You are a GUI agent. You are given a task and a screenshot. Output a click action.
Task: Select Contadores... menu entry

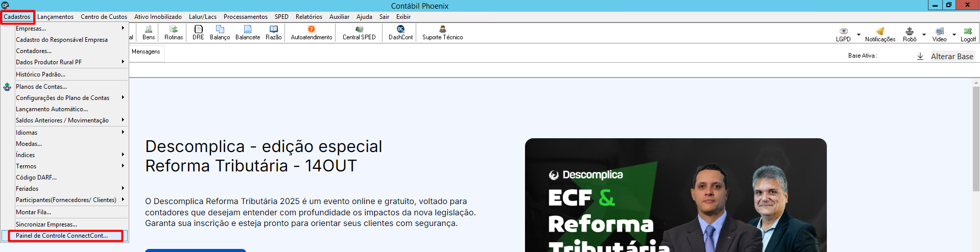click(x=64, y=51)
